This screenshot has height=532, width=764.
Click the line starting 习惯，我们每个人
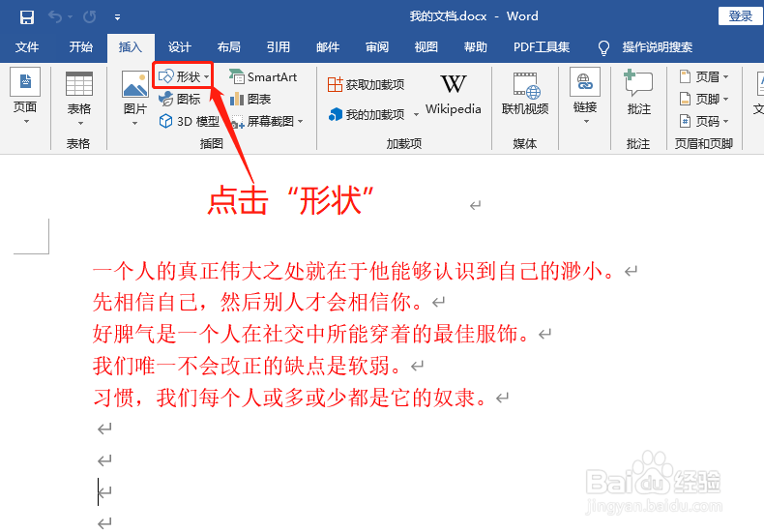(x=289, y=398)
